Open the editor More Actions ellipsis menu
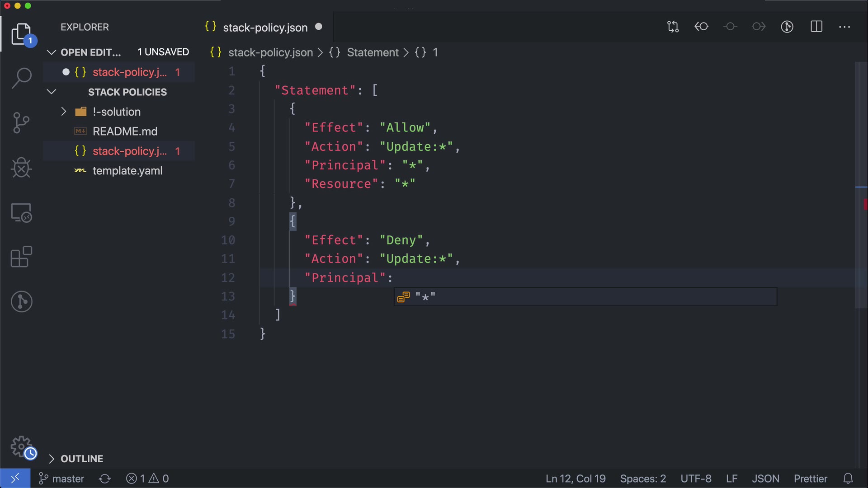 (x=844, y=27)
